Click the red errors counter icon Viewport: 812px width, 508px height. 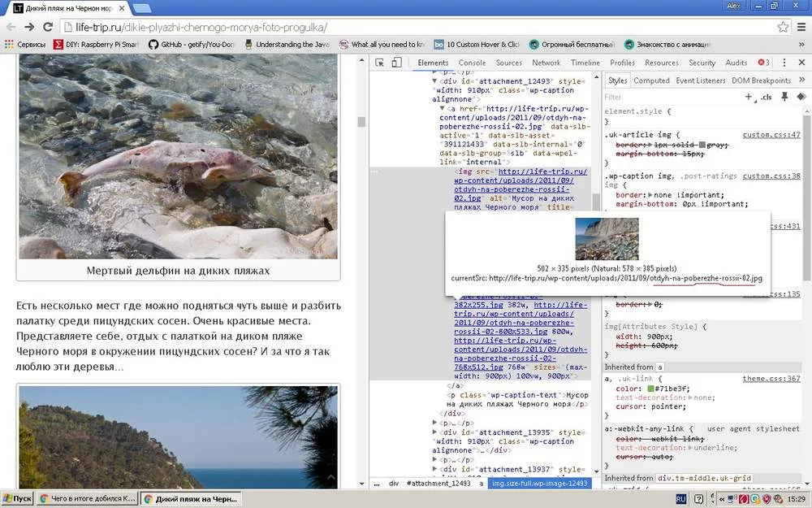(763, 63)
